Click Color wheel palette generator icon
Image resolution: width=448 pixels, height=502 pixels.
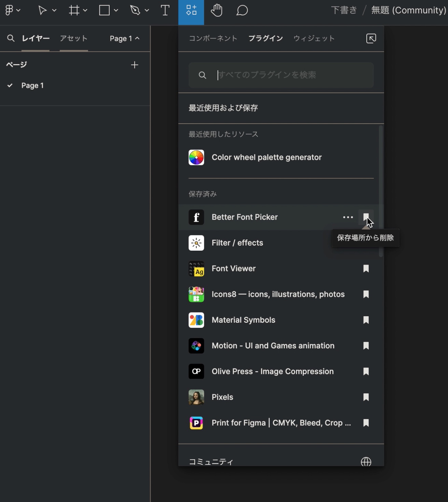pos(196,157)
